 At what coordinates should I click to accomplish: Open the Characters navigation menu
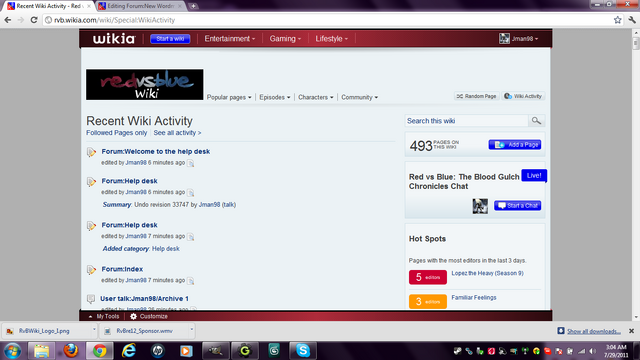(x=316, y=97)
